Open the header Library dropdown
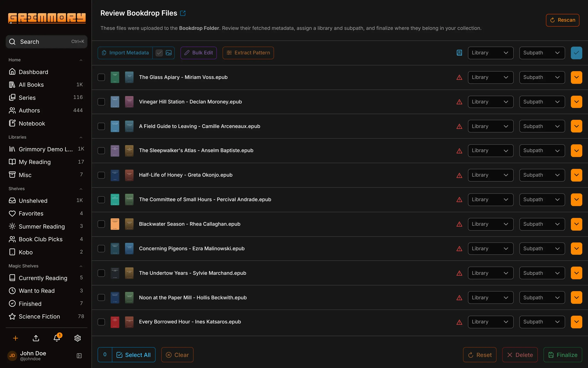The height and width of the screenshot is (368, 588). [x=491, y=53]
